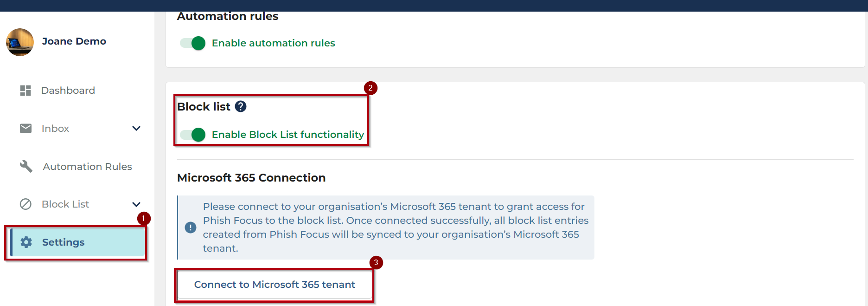Click the Block List circle-slash icon
Viewport: 868px width, 306px height.
coord(26,204)
